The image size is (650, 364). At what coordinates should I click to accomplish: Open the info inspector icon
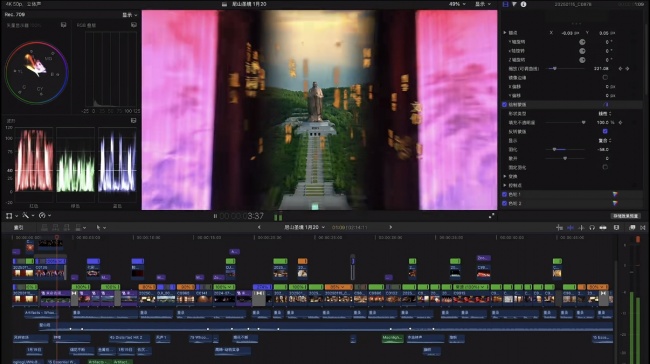point(523,4)
